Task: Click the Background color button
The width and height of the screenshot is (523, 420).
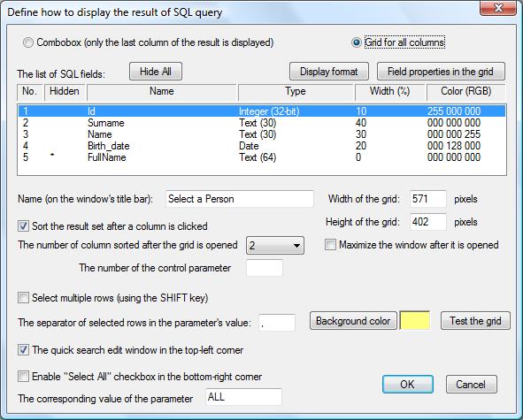Action: click(353, 321)
